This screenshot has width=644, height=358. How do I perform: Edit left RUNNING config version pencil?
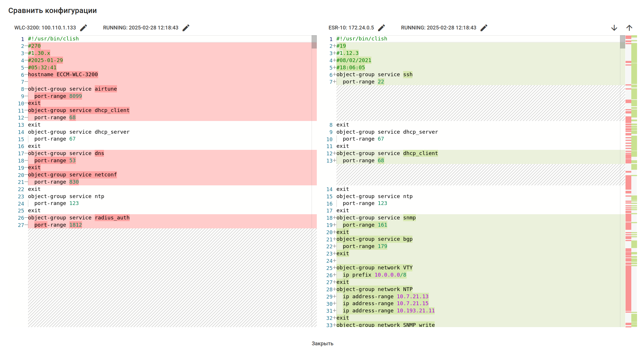tap(186, 28)
